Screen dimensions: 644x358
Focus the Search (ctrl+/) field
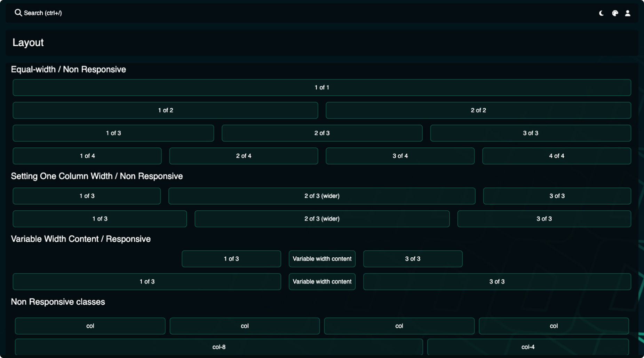tap(43, 13)
